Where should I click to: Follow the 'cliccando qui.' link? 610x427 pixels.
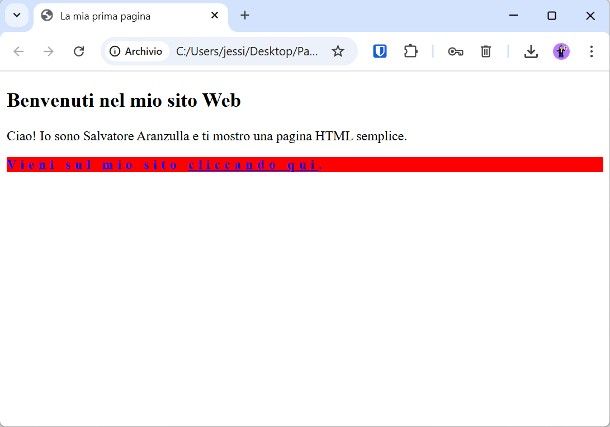[255, 164]
